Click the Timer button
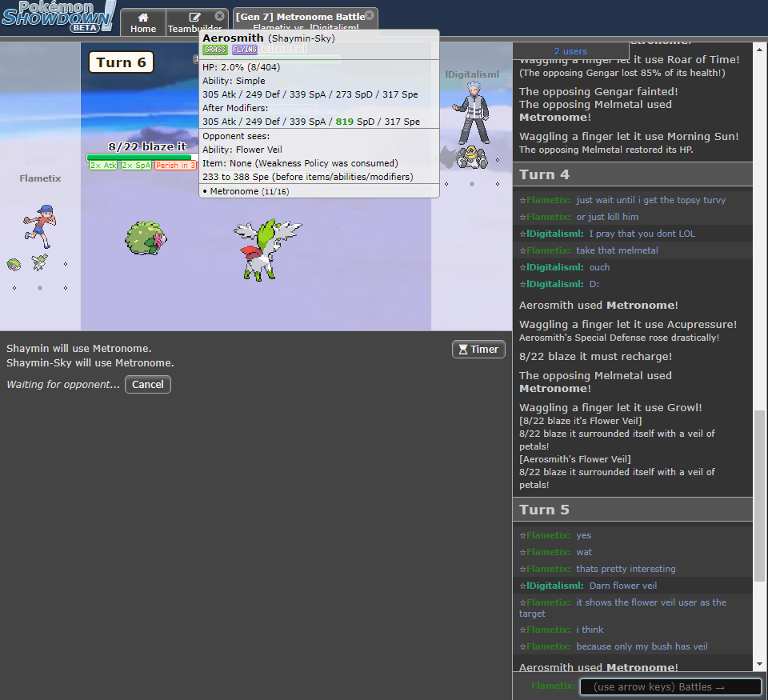The height and width of the screenshot is (700, 768). pyautogui.click(x=478, y=350)
